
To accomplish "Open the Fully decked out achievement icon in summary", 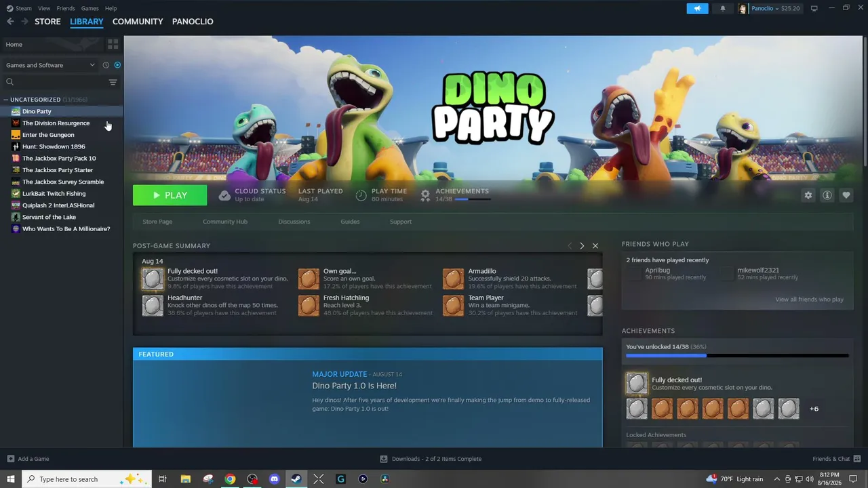I will (153, 279).
